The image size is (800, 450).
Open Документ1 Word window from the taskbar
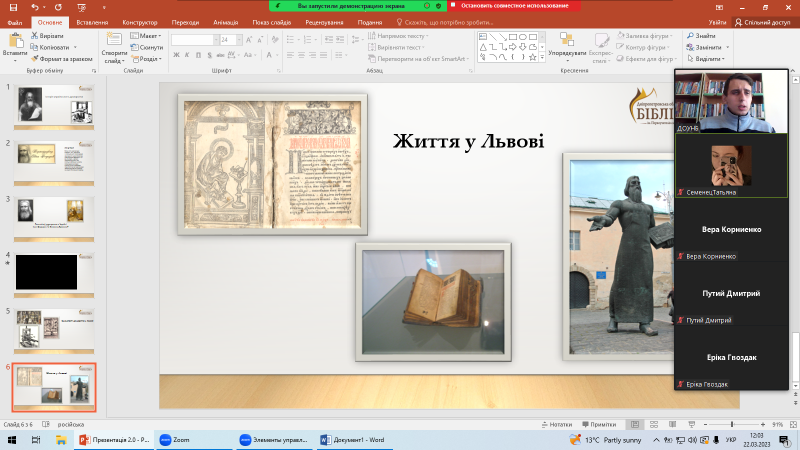coord(353,440)
